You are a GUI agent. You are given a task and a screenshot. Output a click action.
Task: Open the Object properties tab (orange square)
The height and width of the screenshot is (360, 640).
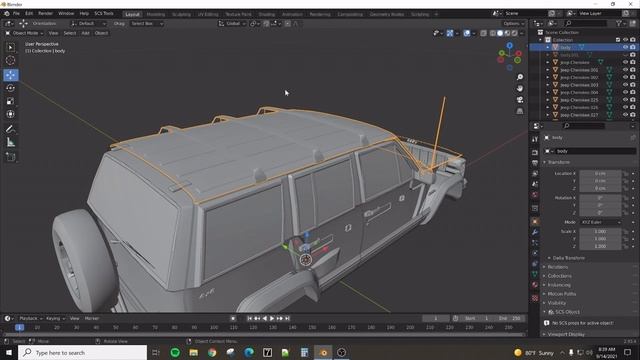coord(535,222)
